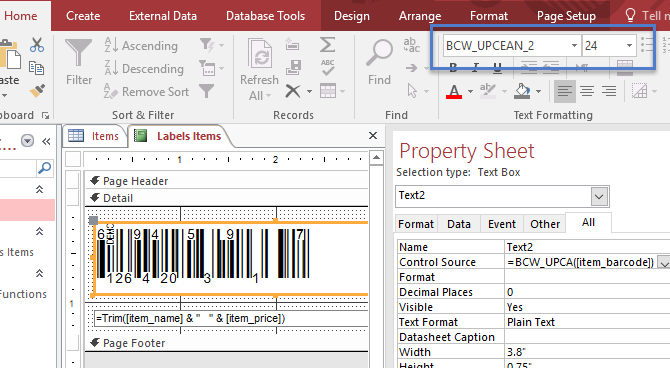Click the Filter funnel button

79,62
